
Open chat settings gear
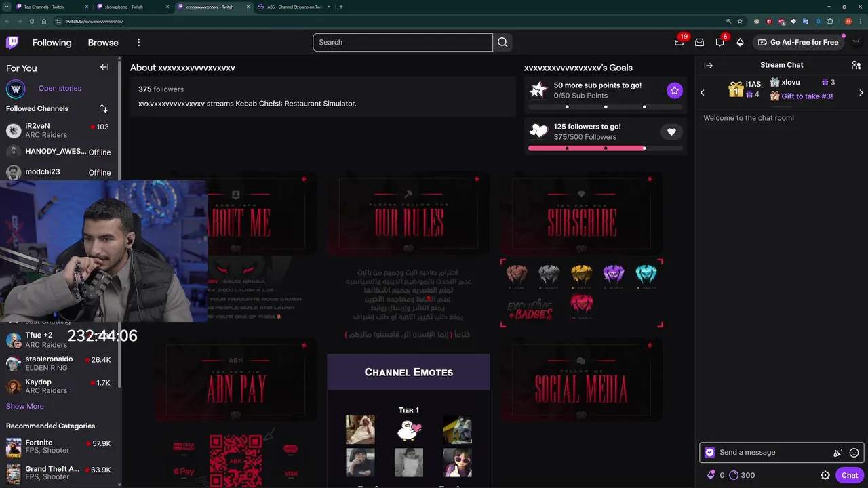(x=825, y=475)
